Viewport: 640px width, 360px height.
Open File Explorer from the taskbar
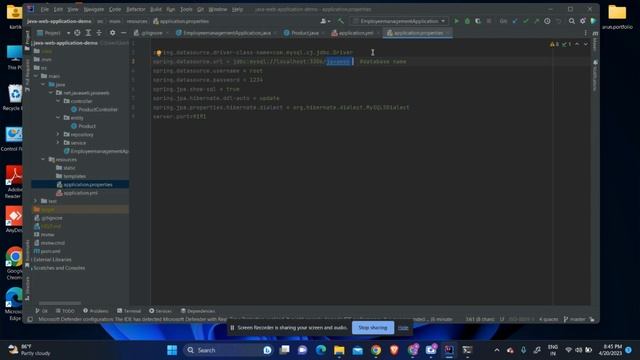click(x=339, y=350)
